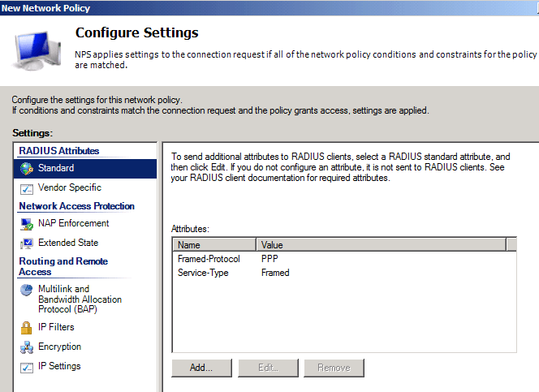
Task: Click the Extended State icon
Action: pyautogui.click(x=25, y=243)
